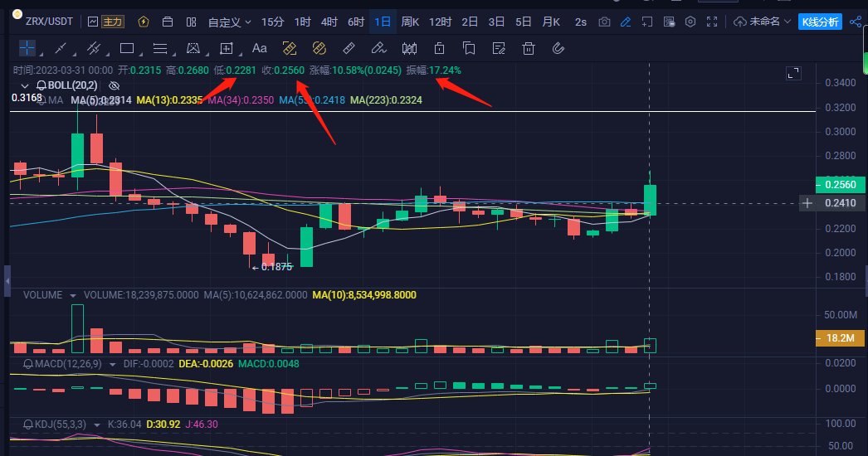Expand the main chart pane
Screen dimensions: 868x456
(794, 73)
